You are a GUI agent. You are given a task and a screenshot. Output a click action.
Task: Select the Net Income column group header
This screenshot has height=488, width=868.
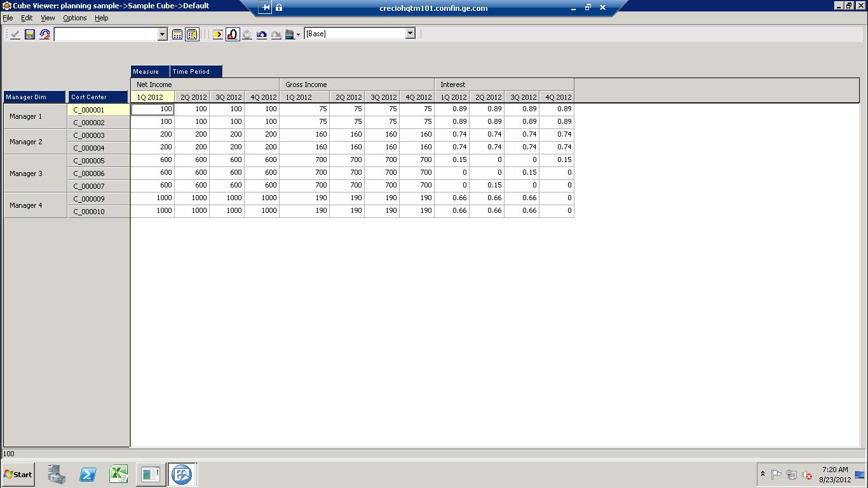click(205, 85)
